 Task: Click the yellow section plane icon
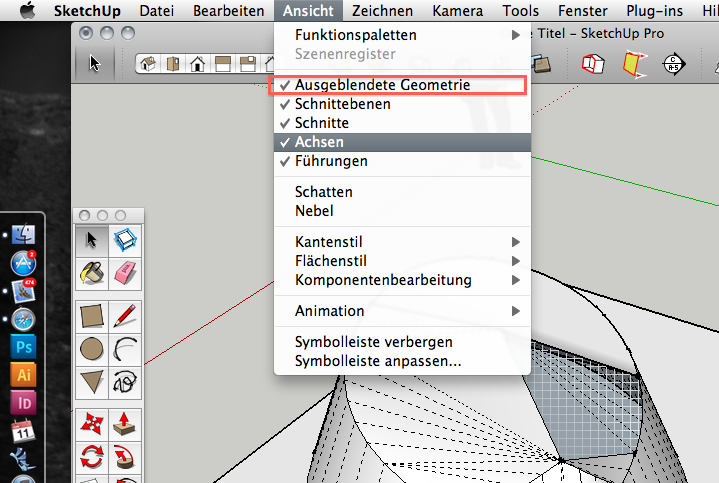click(x=635, y=65)
